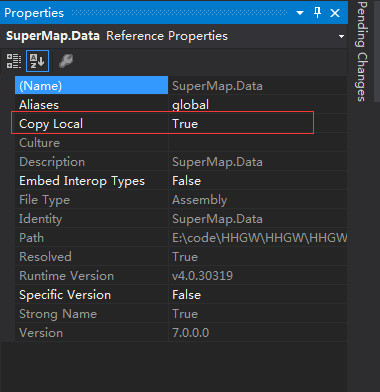Switch to Categorized view icon

click(x=14, y=61)
